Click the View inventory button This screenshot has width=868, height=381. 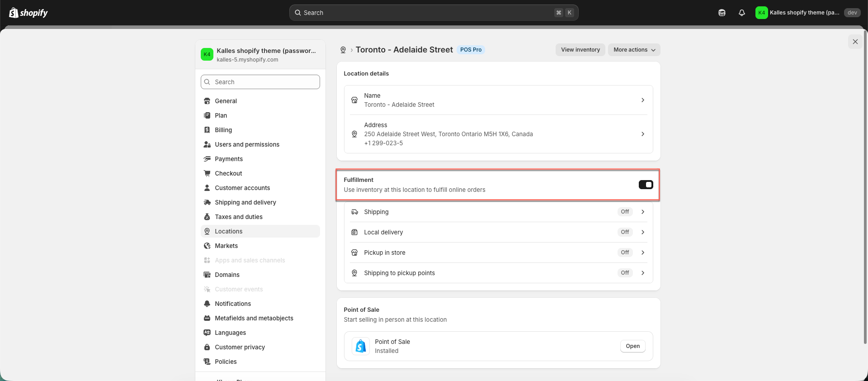click(x=580, y=50)
